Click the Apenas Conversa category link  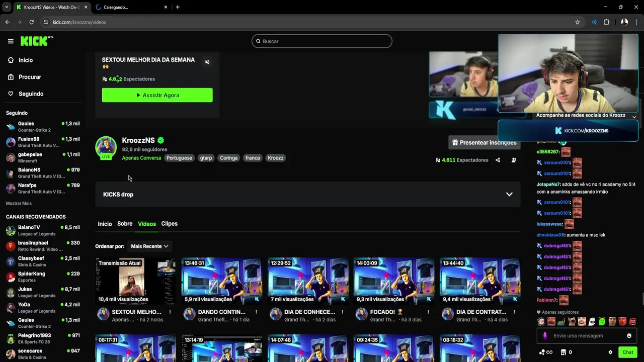point(141,158)
